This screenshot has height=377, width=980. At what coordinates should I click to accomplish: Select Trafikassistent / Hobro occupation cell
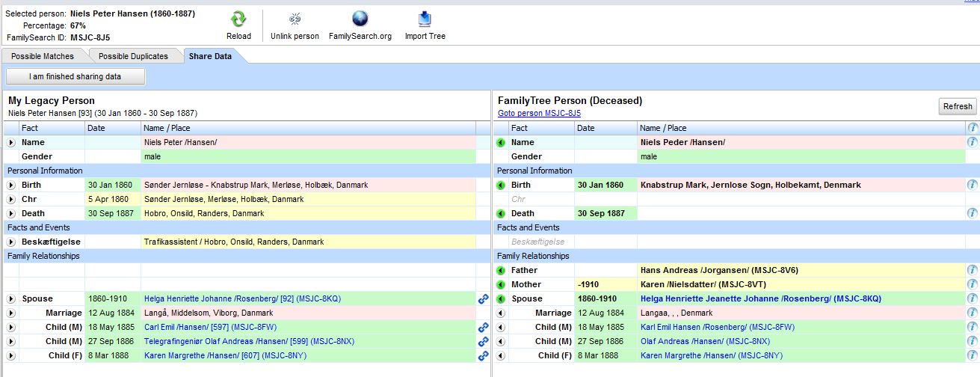308,242
